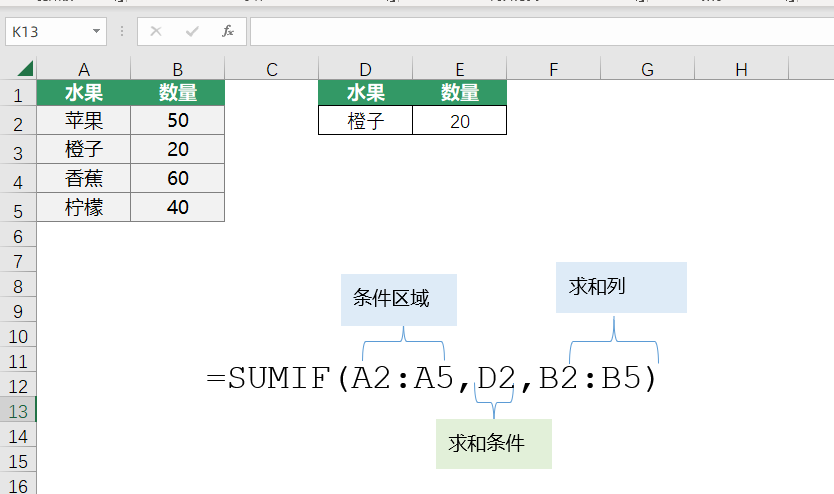
Task: Select row 10 header
Action: 18,336
